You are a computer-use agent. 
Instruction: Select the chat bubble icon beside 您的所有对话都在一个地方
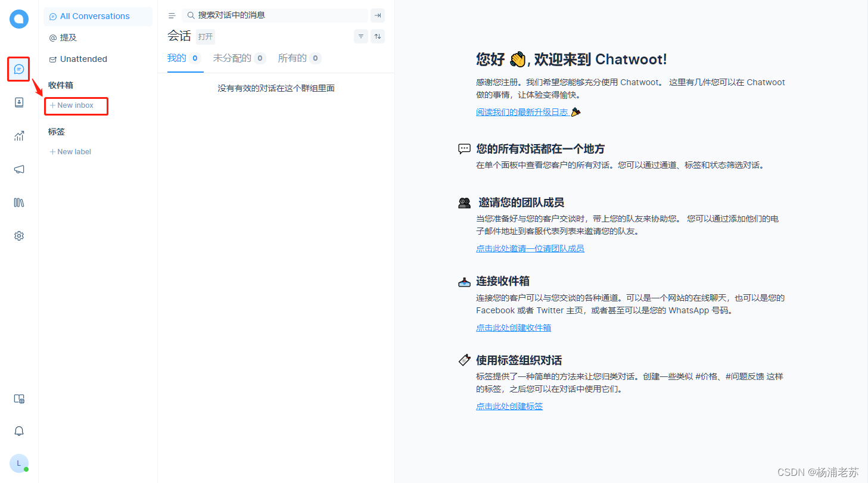(465, 149)
